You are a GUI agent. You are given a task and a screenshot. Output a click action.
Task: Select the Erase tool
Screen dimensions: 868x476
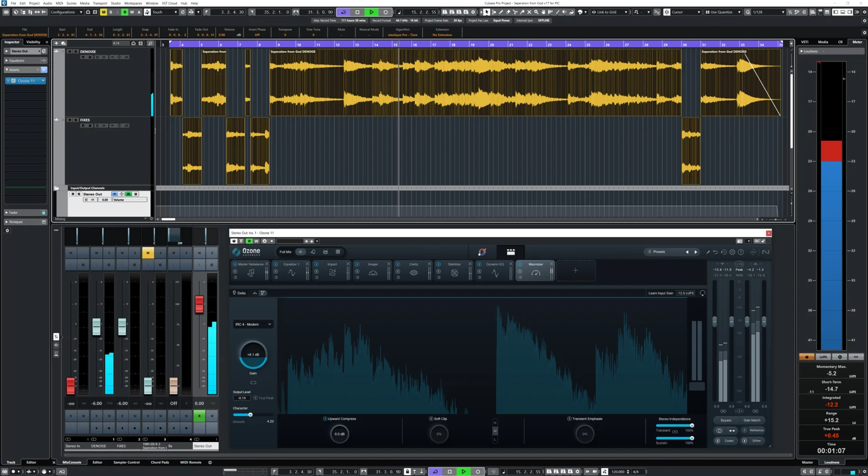(x=508, y=12)
